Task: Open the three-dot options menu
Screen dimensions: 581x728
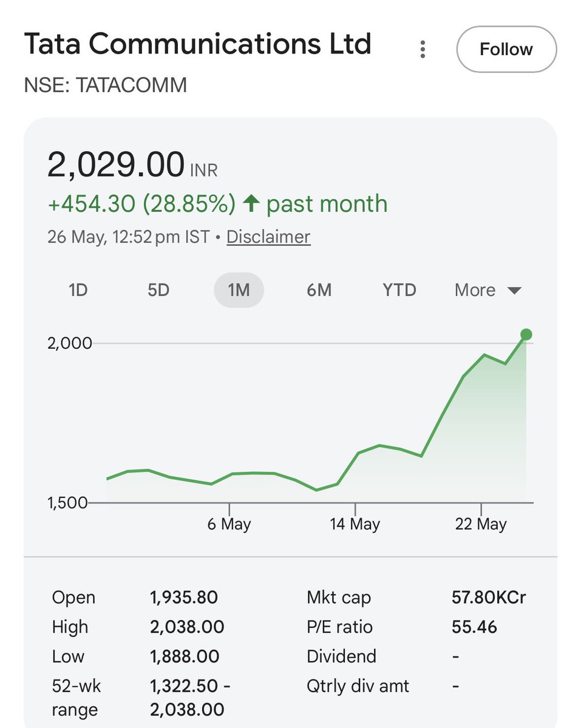Action: coord(423,49)
